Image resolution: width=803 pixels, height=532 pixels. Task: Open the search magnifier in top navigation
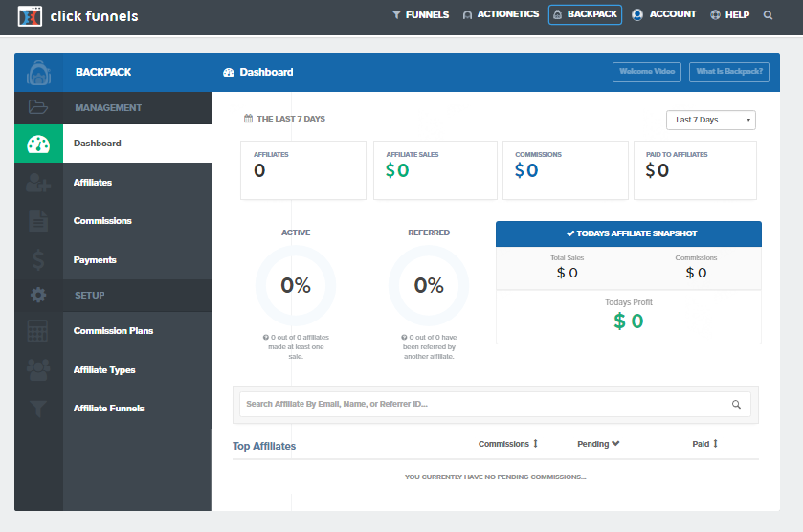pos(768,15)
